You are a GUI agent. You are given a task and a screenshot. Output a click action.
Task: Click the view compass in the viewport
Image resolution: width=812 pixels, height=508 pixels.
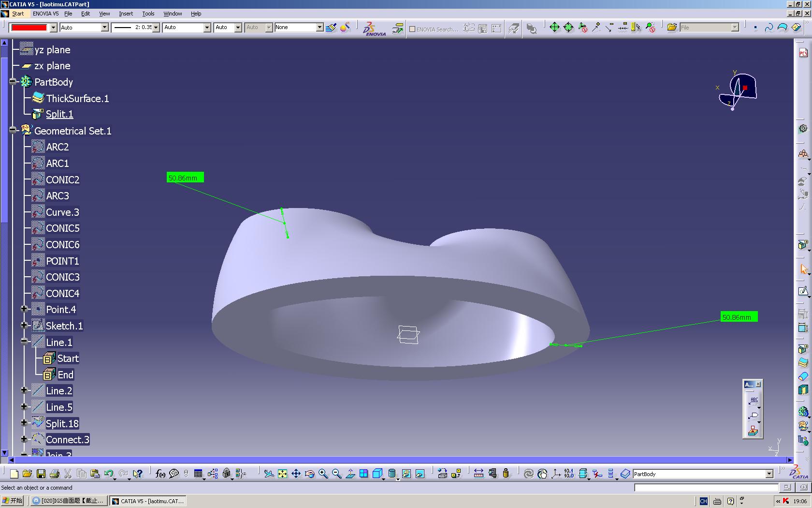(738, 90)
